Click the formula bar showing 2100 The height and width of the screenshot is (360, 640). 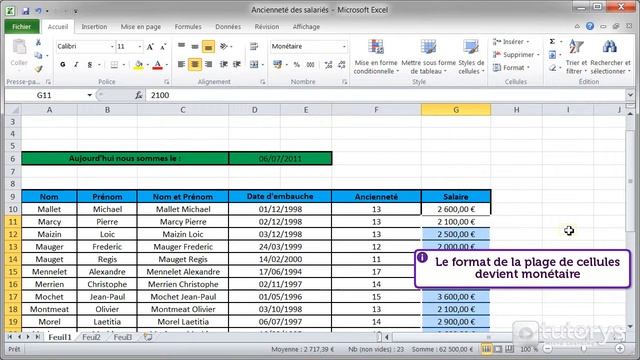click(x=386, y=95)
